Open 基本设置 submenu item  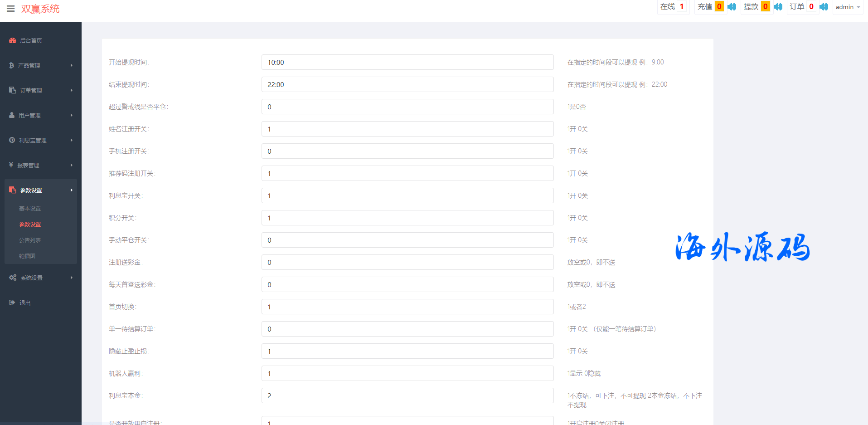(x=30, y=209)
